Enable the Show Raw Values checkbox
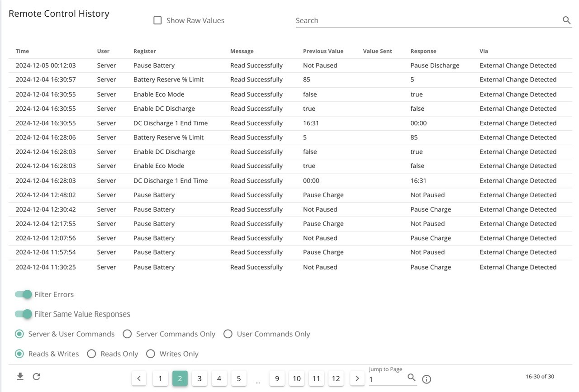This screenshot has width=579, height=392. click(x=157, y=20)
